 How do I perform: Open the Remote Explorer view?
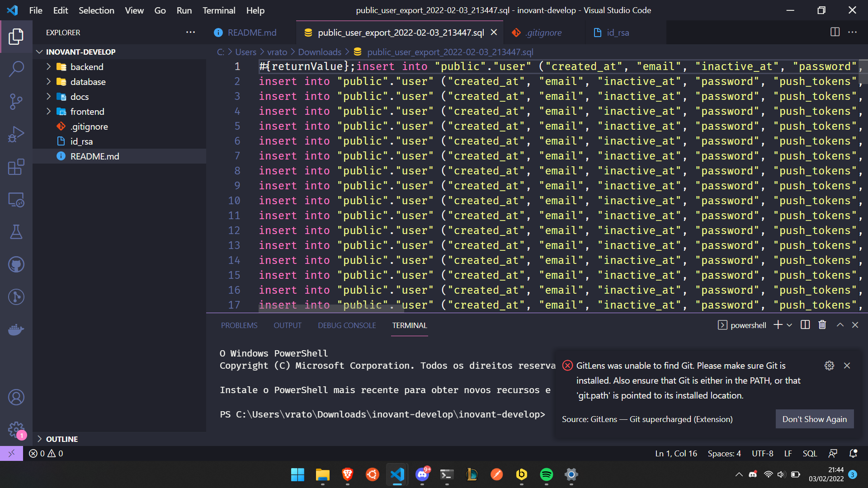click(16, 199)
